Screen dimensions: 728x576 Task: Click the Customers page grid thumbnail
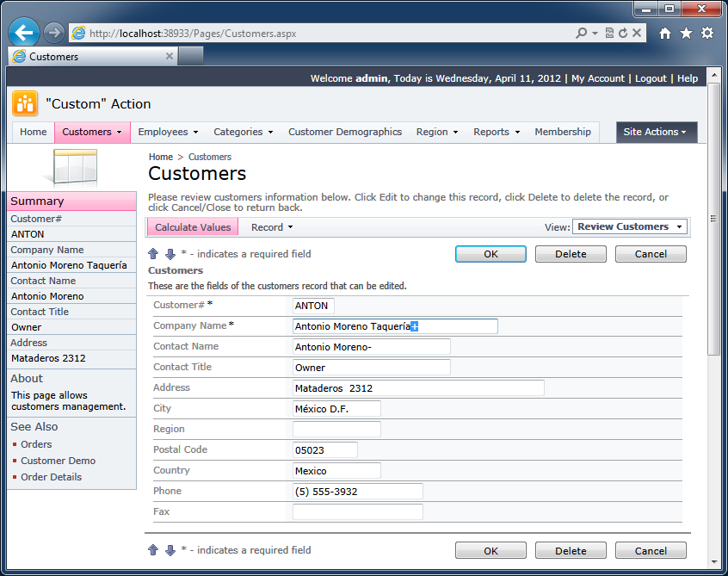pos(74,167)
